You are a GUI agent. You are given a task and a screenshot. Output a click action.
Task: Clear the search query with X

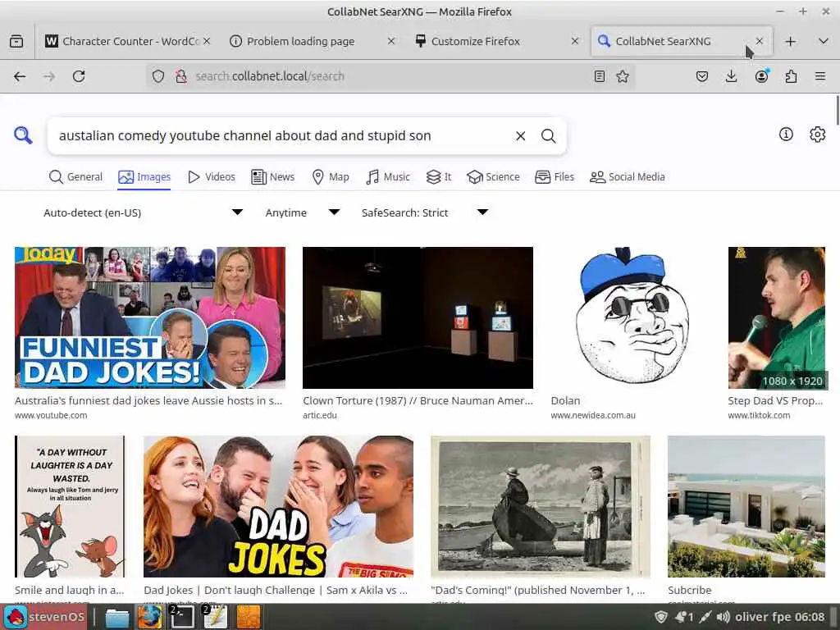coord(520,136)
